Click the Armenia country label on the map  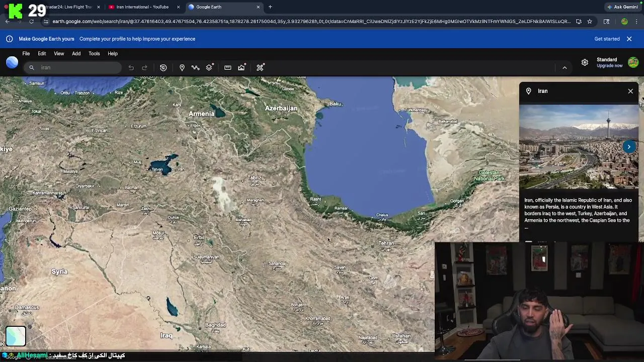pyautogui.click(x=201, y=114)
